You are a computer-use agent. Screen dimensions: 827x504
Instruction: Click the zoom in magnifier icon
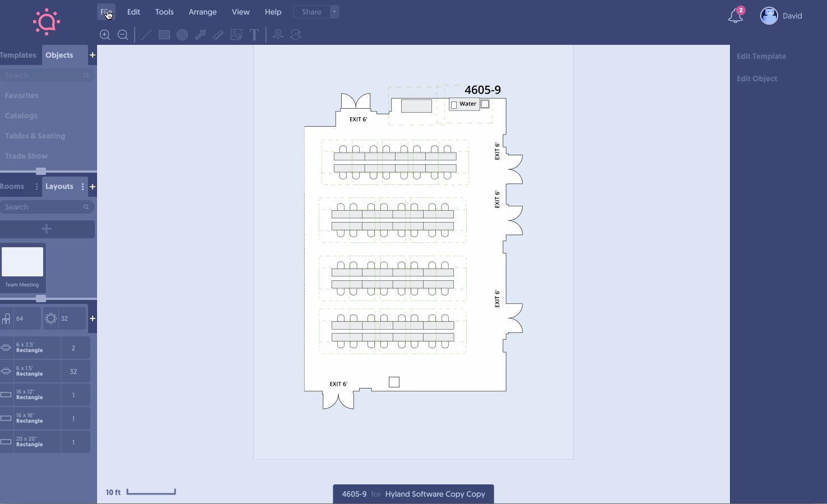click(x=105, y=35)
